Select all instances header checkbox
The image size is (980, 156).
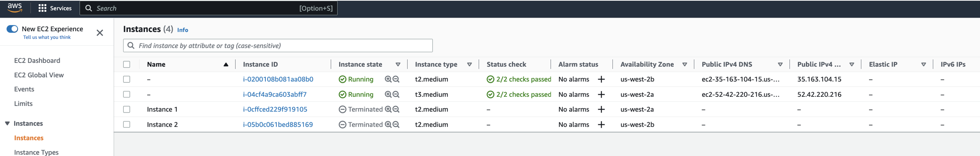pos(127,65)
